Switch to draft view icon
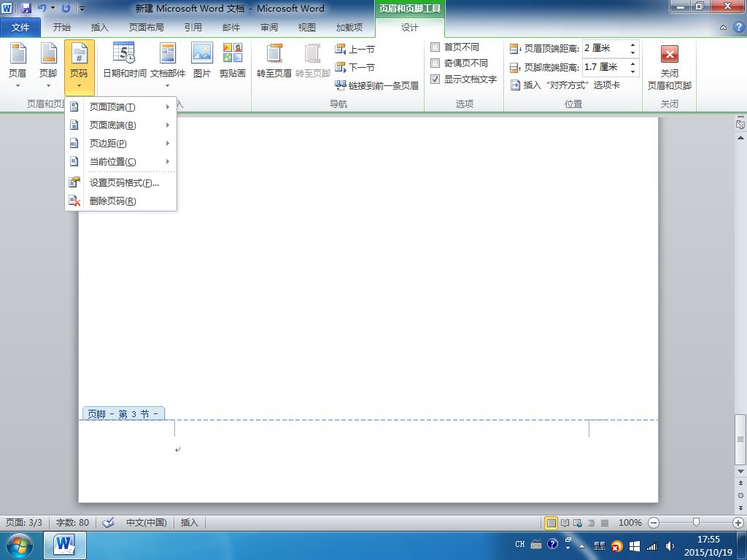 605,523
